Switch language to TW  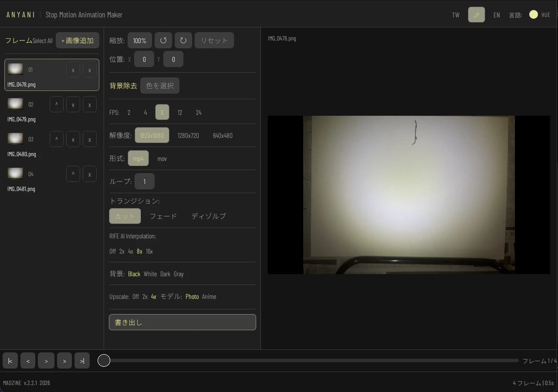[x=456, y=15]
